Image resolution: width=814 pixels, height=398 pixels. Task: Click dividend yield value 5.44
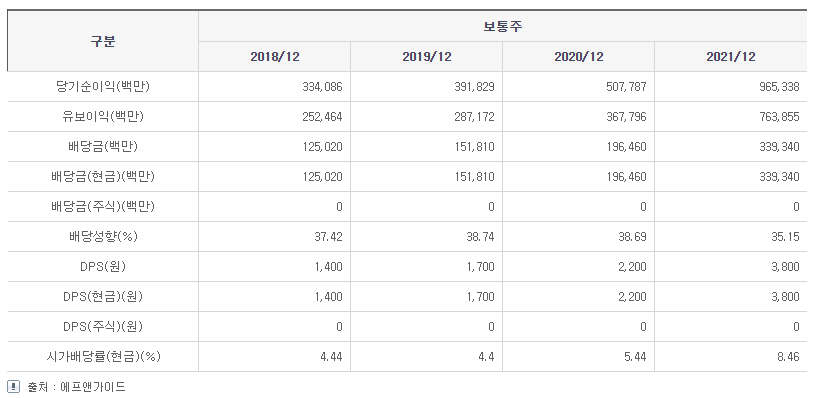(x=636, y=357)
